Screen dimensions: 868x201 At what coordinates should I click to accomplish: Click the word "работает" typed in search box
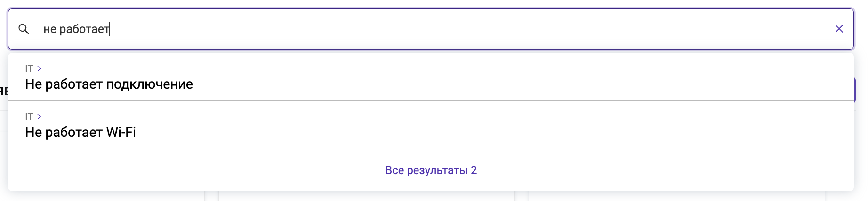tap(84, 29)
